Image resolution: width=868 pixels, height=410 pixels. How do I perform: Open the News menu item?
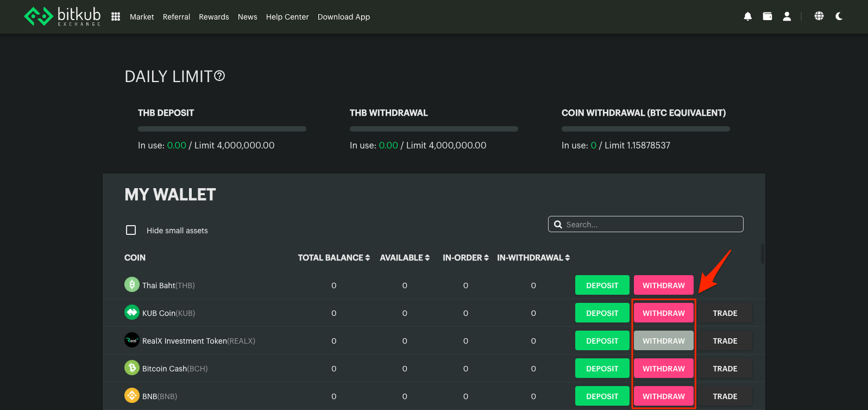[247, 17]
